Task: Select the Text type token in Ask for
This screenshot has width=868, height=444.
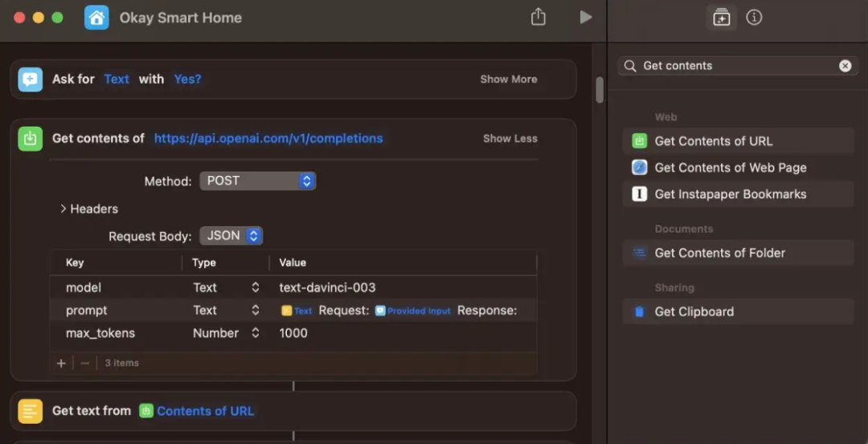Action: [117, 79]
